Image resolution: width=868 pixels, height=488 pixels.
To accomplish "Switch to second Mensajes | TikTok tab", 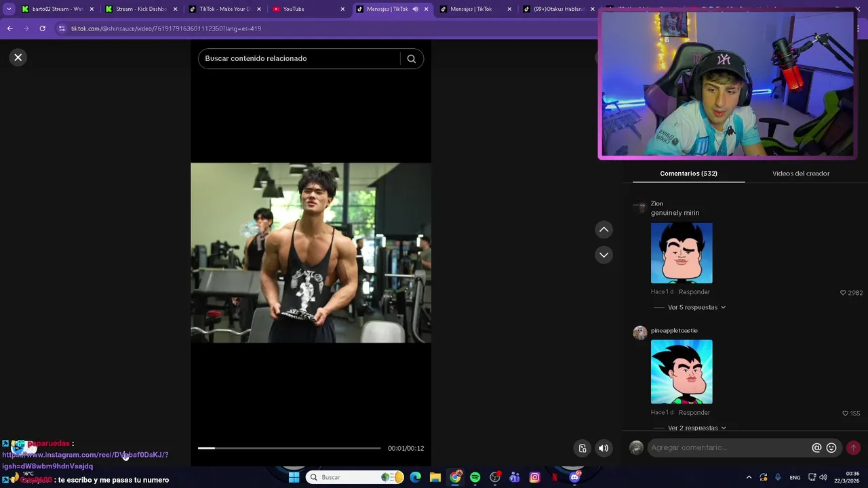I will click(475, 9).
